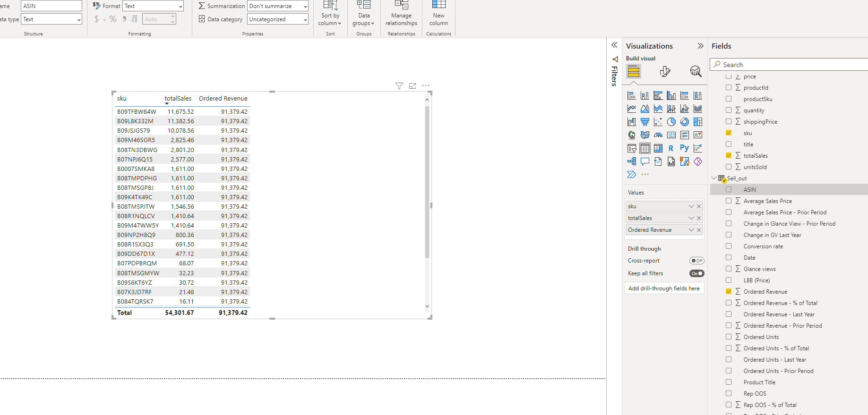Screen dimensions: 868x415
Task: Click Add drill-through fields here well
Action: (664, 288)
